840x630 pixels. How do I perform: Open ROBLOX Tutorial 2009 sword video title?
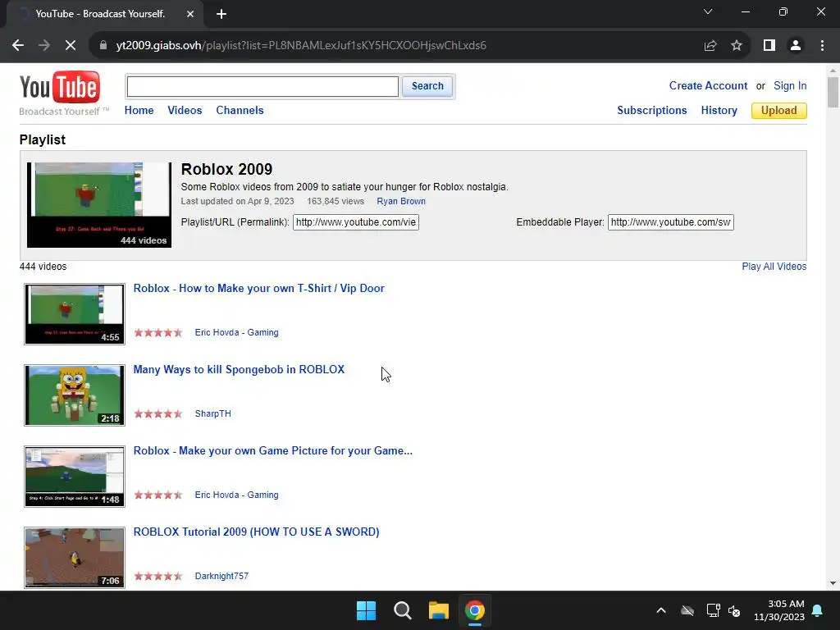(x=256, y=532)
